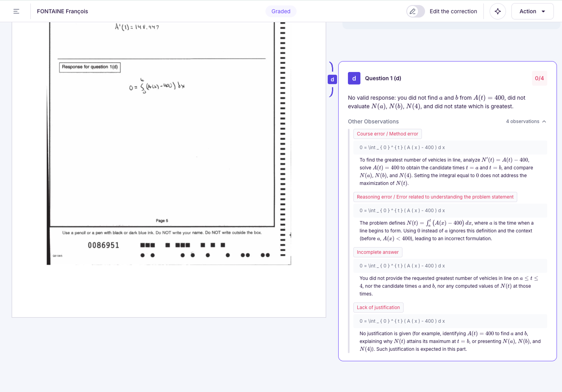Open the hamburger sidebar menu
The width and height of the screenshot is (562, 392).
point(16,11)
